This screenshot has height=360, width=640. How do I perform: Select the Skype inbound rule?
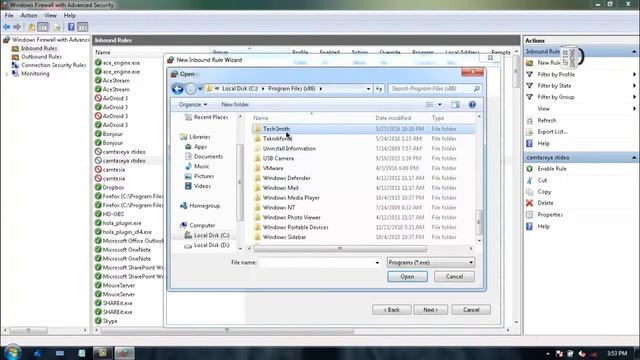pos(110,321)
